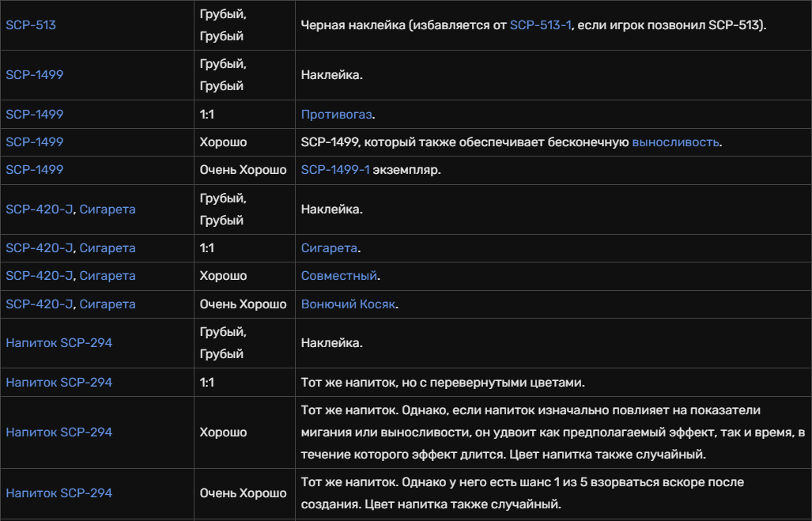This screenshot has width=812, height=521.
Task: Open the Противогаз link
Action: click(336, 114)
